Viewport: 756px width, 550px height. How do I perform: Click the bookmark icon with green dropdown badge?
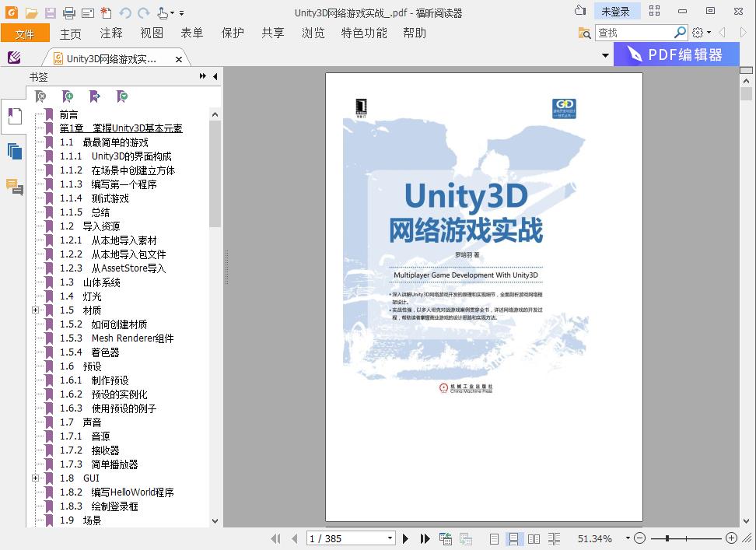coord(122,96)
